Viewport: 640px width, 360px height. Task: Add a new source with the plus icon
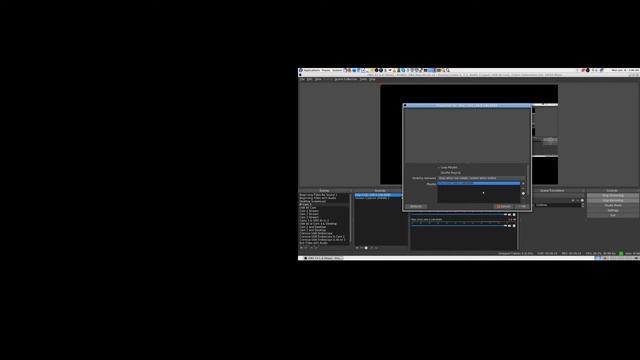coord(357,248)
